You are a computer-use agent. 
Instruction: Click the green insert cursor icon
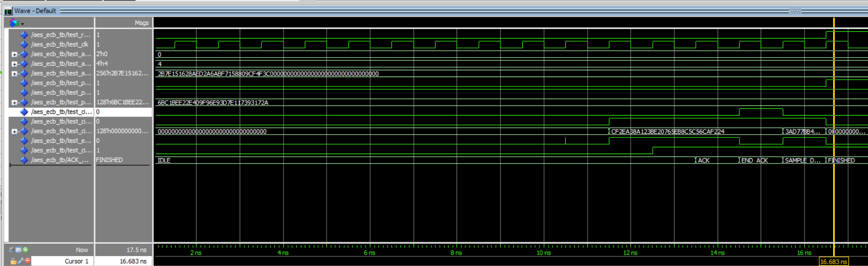(x=26, y=250)
